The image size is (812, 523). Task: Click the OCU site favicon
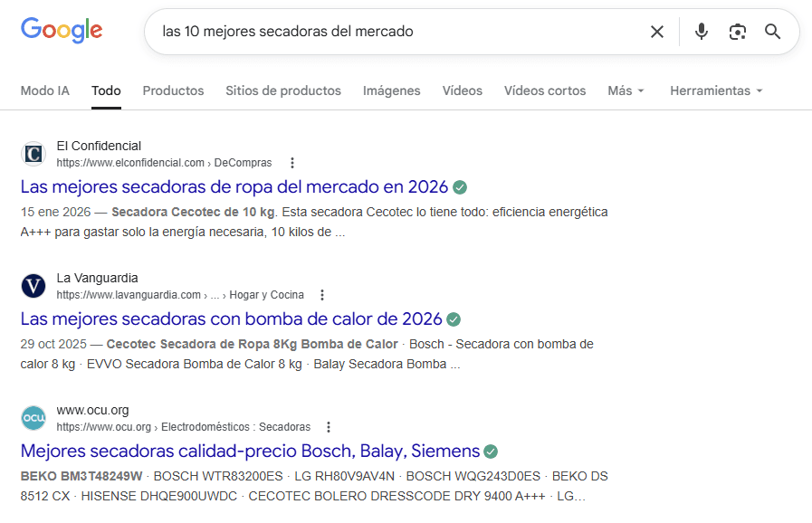click(x=33, y=418)
